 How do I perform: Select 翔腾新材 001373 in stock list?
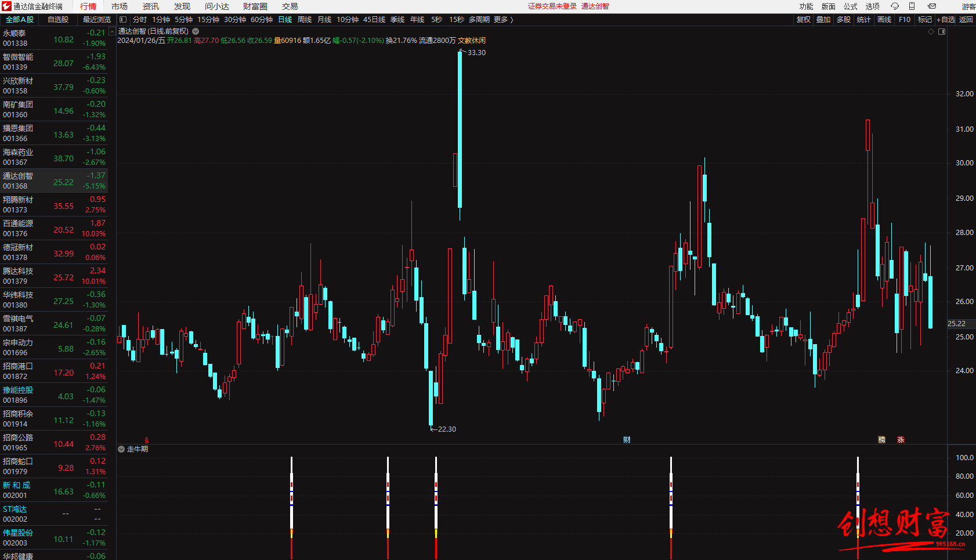54,205
